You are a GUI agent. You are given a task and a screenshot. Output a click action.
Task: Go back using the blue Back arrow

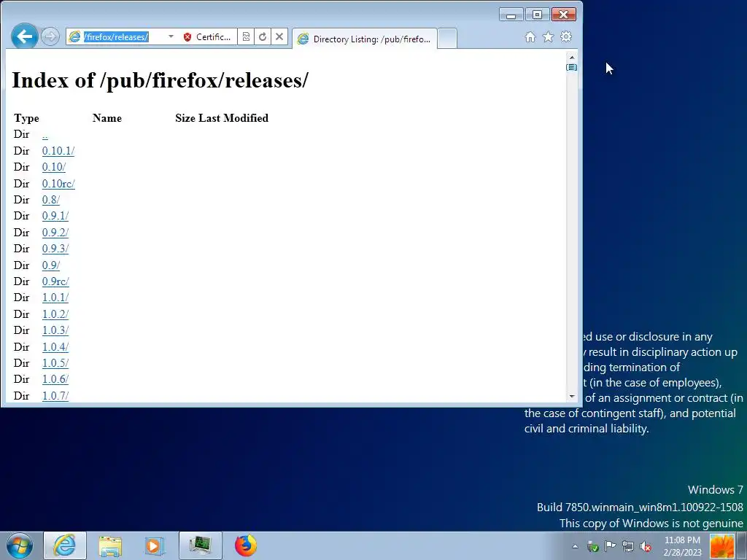[24, 36]
